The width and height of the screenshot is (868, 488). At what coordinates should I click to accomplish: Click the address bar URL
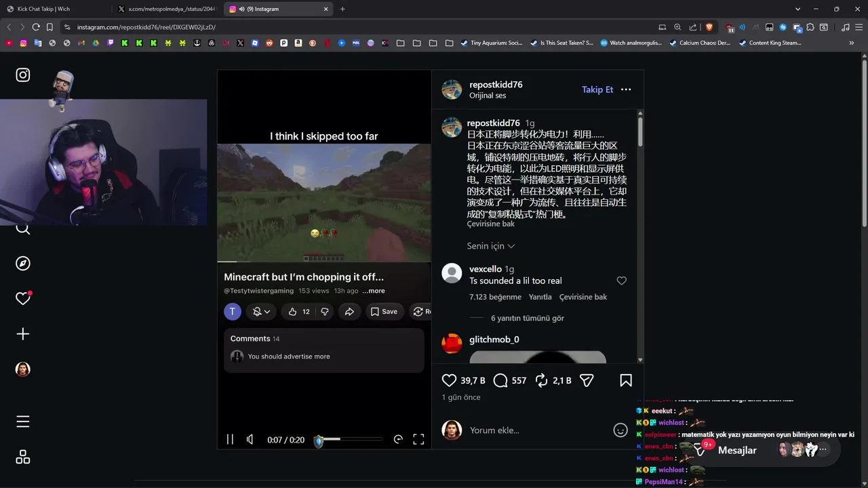[x=146, y=27]
